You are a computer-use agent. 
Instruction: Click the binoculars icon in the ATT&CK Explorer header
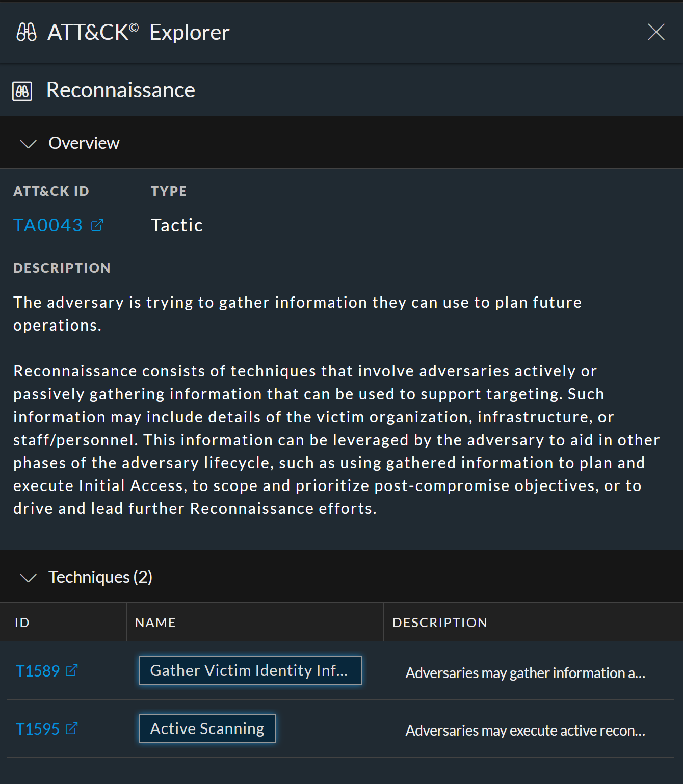point(26,32)
